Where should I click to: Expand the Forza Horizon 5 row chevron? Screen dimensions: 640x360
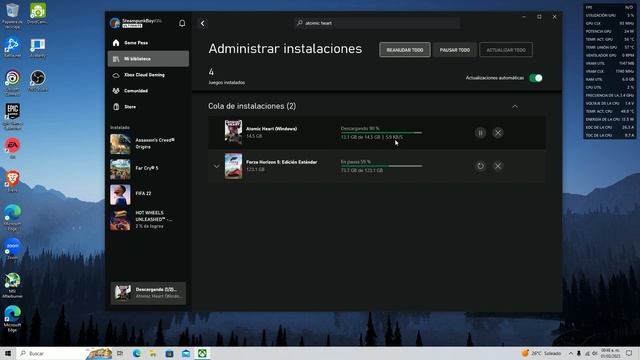point(216,166)
